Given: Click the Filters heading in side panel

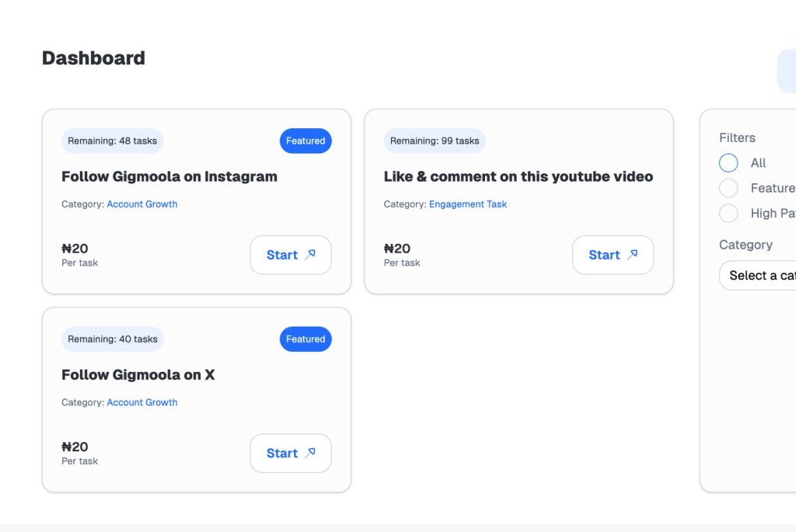Looking at the screenshot, I should [737, 138].
